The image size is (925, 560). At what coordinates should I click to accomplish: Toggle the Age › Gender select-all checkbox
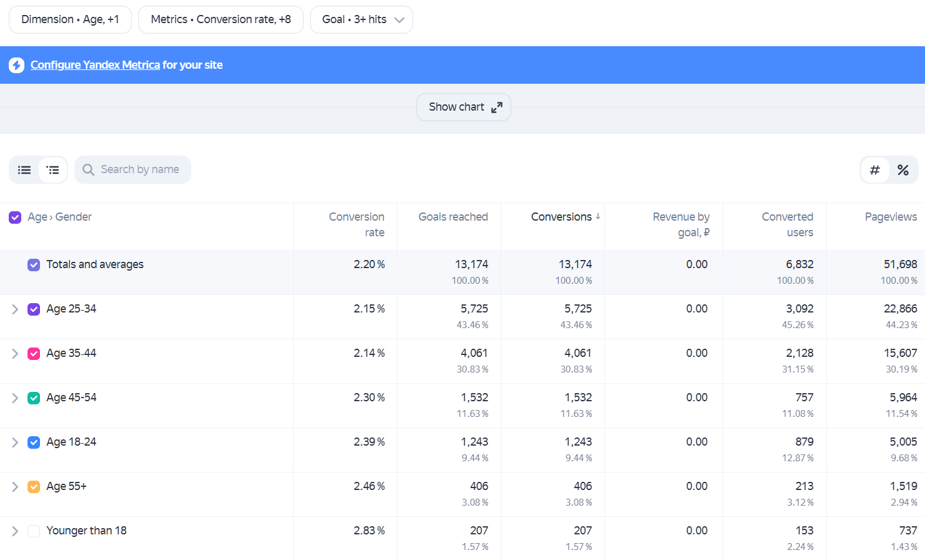[x=15, y=217]
